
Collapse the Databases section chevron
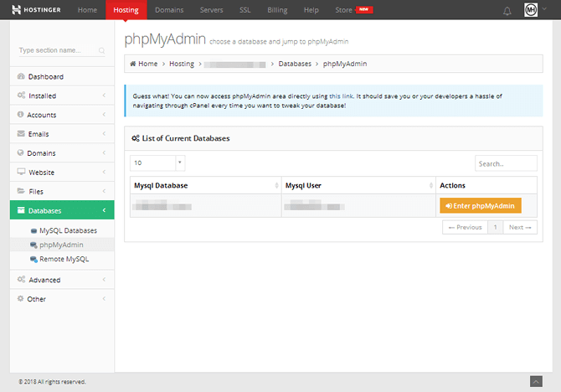pos(104,210)
